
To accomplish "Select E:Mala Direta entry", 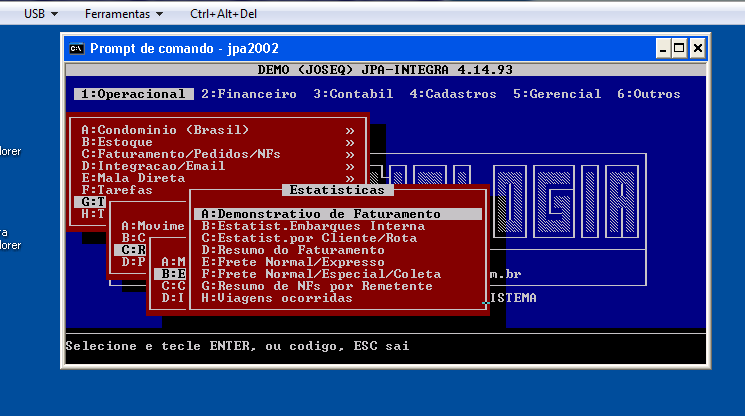I will tap(133, 178).
